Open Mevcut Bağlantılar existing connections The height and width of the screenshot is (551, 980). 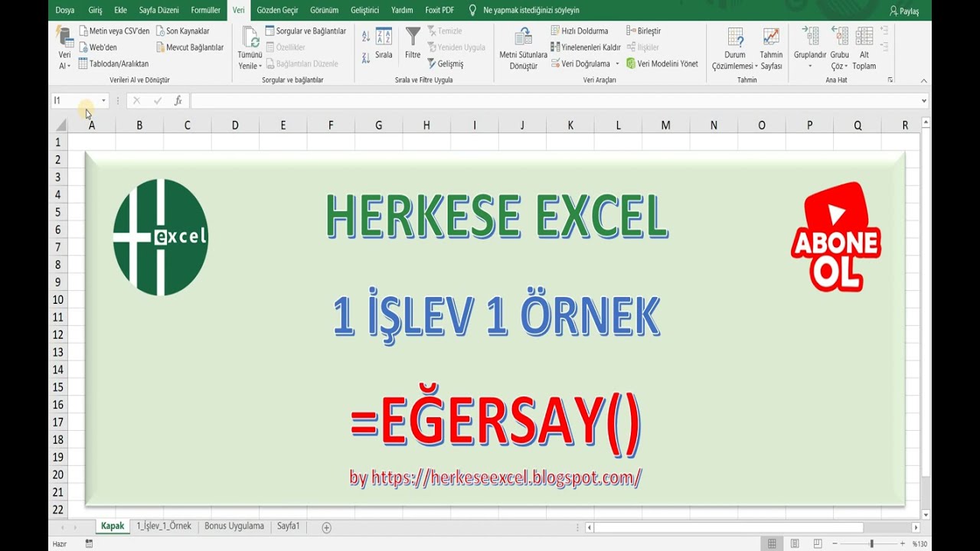[190, 47]
